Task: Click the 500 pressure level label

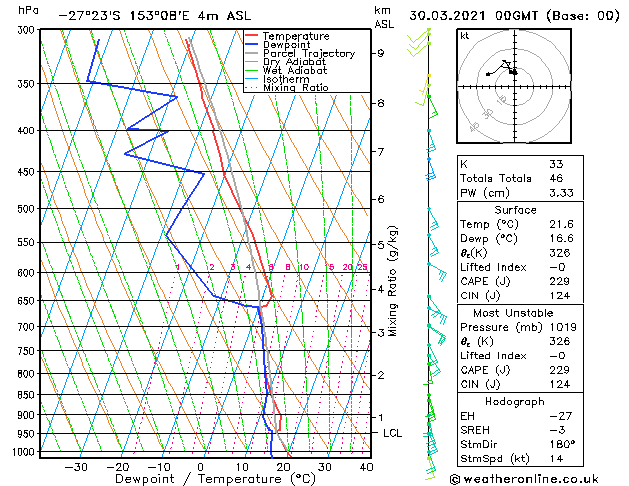Action: 28,209
